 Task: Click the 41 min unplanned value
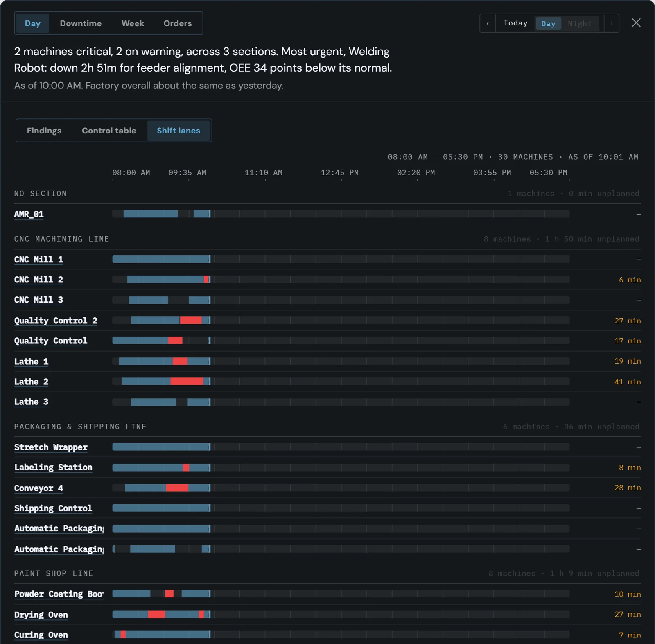point(628,382)
